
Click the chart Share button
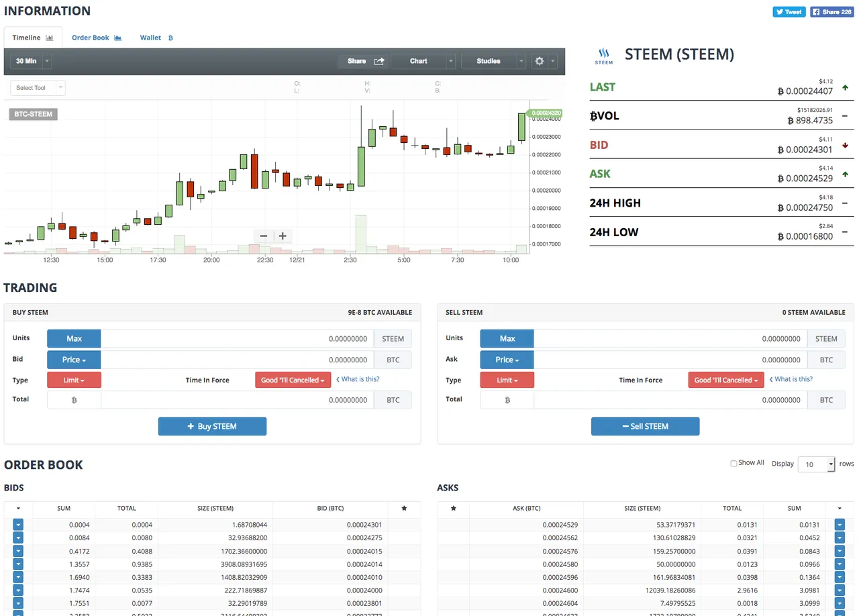[x=364, y=61]
